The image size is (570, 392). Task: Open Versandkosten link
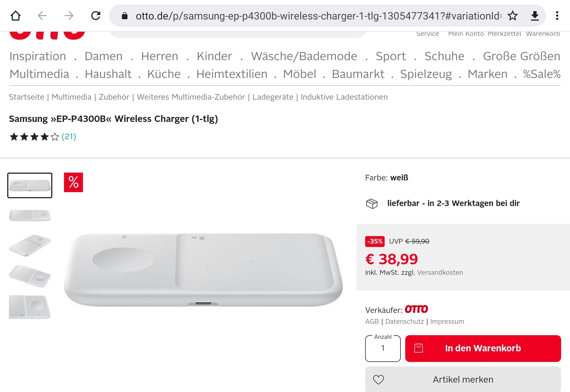[x=440, y=273]
